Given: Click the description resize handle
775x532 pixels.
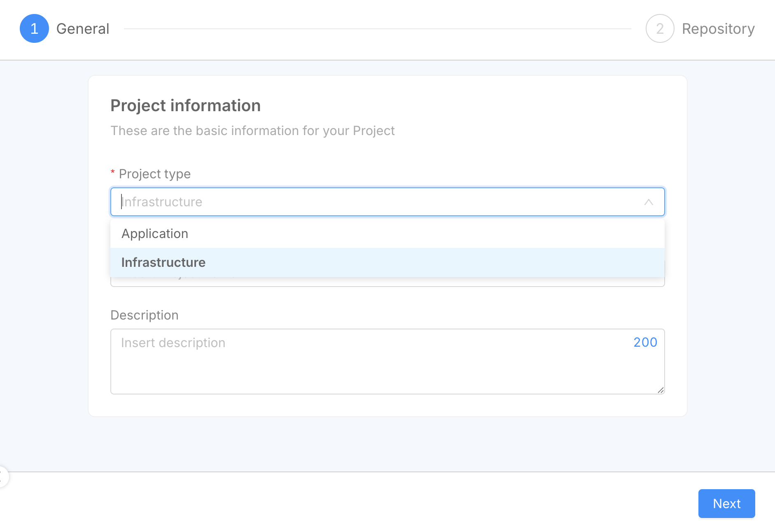Looking at the screenshot, I should tap(661, 390).
